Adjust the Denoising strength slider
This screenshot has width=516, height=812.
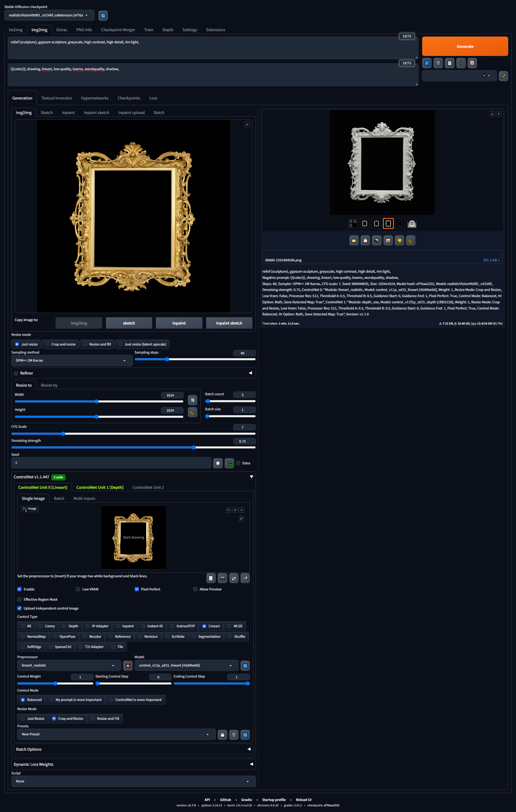(x=194, y=447)
